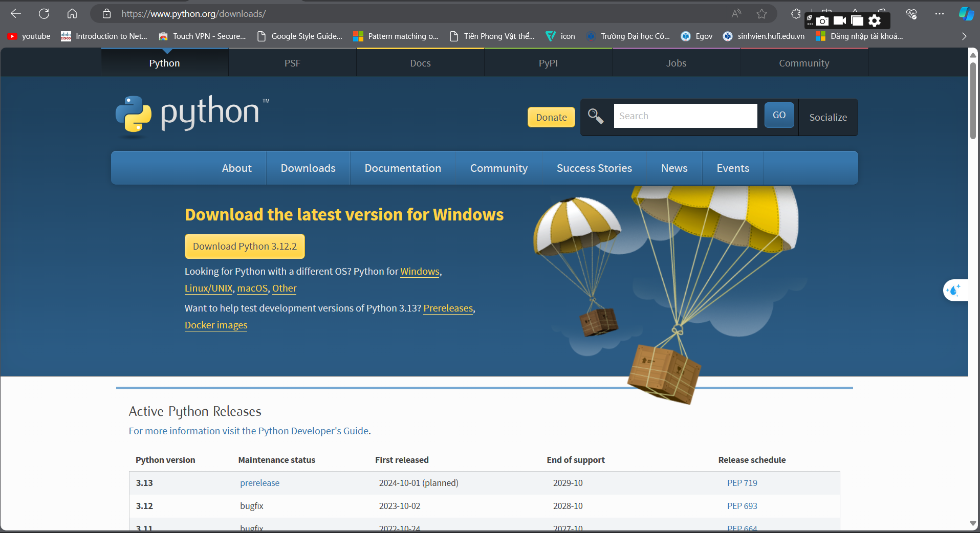Open the Events navigation menu
Screen dimensions: 980x533
click(733, 168)
